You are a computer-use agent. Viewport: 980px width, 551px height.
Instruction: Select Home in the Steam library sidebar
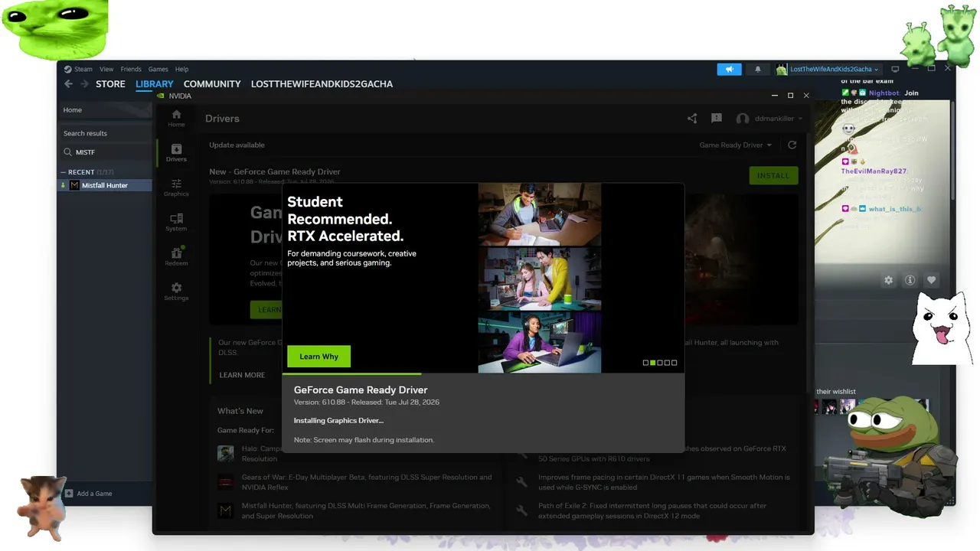(x=106, y=110)
